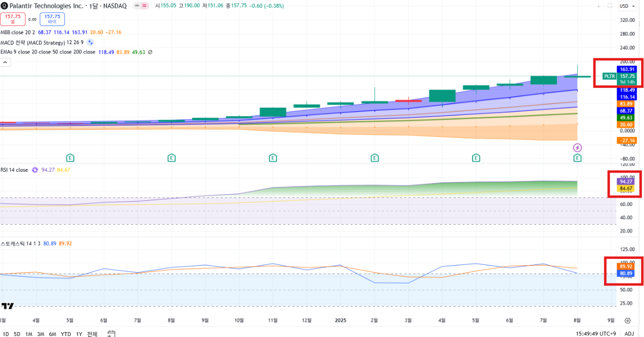
Task: Click the purple lightning bolt event icon
Action: (578, 148)
